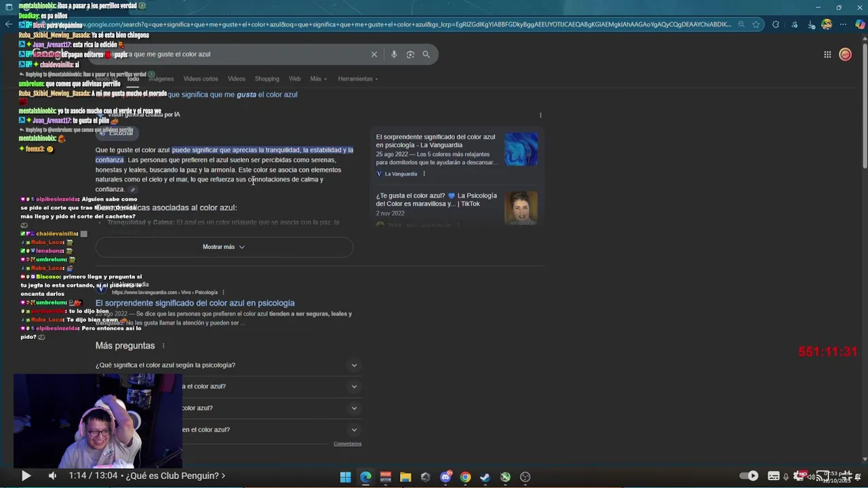Open the browser three-dot settings menu
Screen dimensions: 868x488
point(843,24)
